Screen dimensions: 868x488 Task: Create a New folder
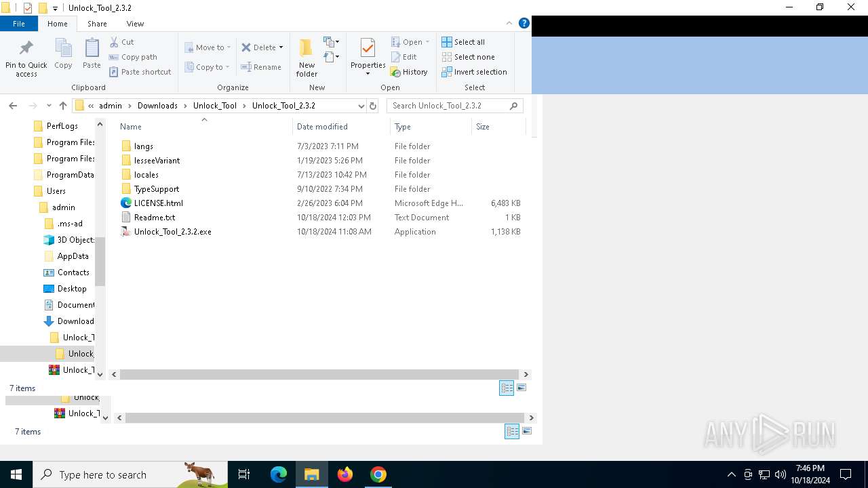307,58
